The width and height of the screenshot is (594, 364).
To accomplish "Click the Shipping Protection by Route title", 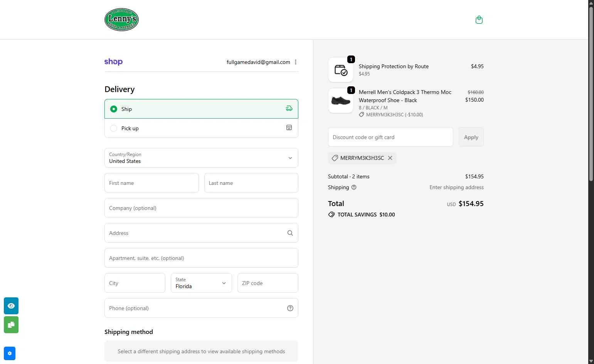I will click(x=394, y=66).
